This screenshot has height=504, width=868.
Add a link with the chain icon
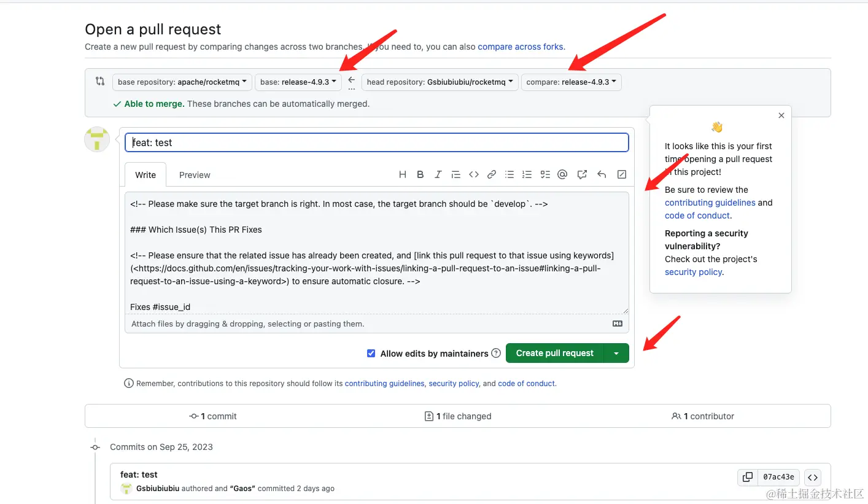pos(491,175)
